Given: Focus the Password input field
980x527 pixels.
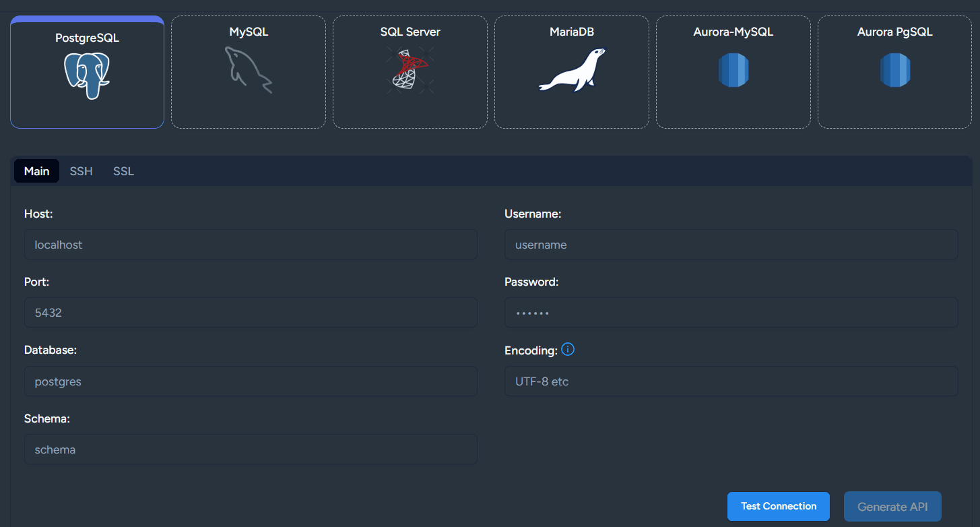Looking at the screenshot, I should point(731,313).
